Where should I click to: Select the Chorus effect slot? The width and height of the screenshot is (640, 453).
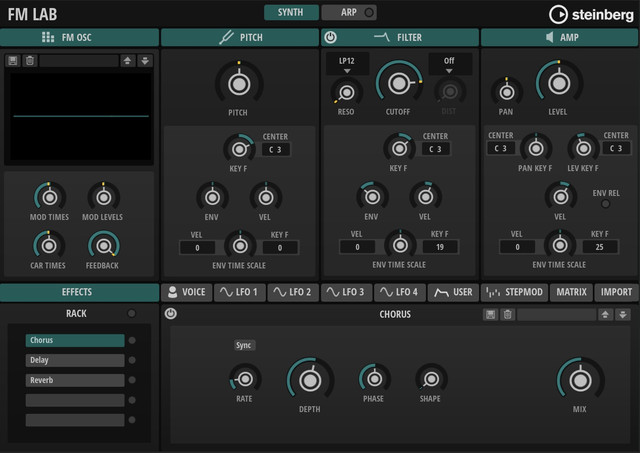click(x=75, y=340)
